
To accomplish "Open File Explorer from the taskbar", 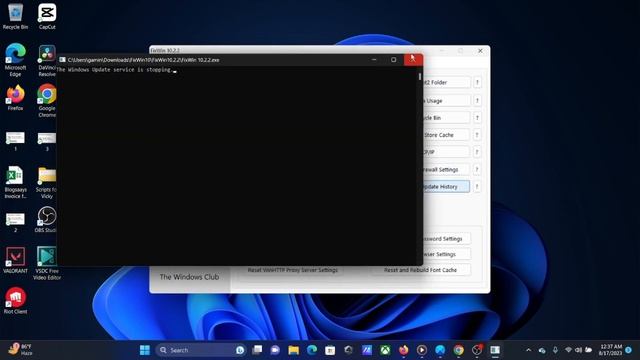I will pyautogui.click(x=293, y=350).
